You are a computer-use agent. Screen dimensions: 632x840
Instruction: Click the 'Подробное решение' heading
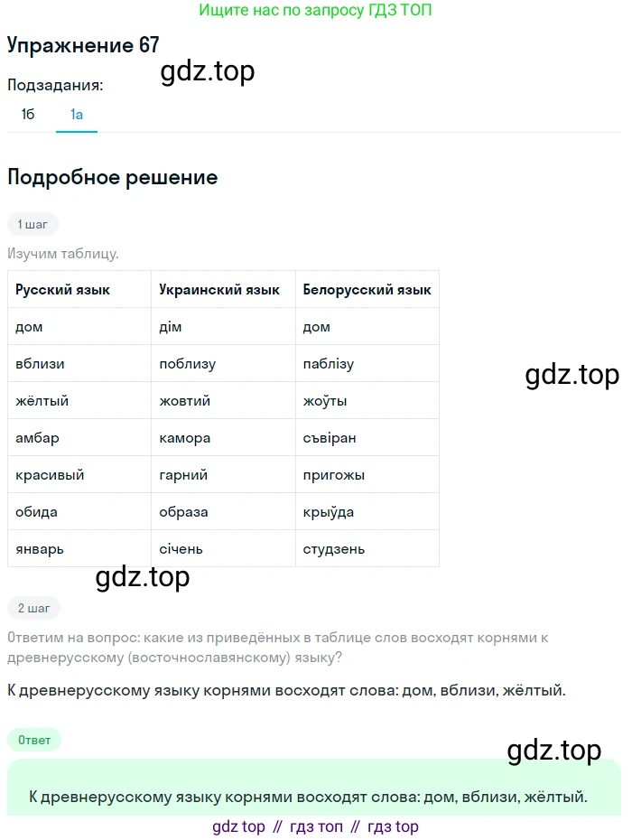coord(112,177)
